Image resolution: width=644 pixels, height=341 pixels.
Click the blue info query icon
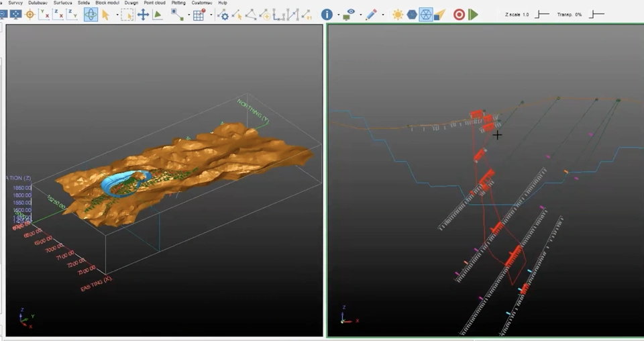(x=327, y=15)
